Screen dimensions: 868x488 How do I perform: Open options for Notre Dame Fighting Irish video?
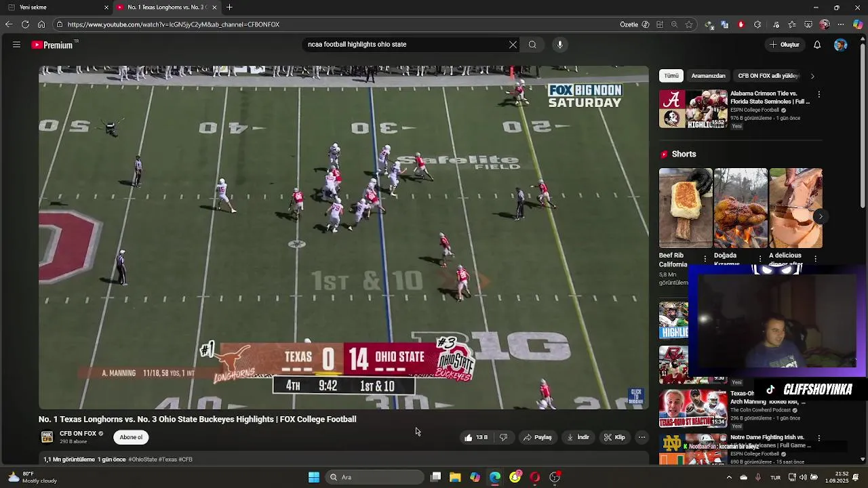[x=818, y=439]
